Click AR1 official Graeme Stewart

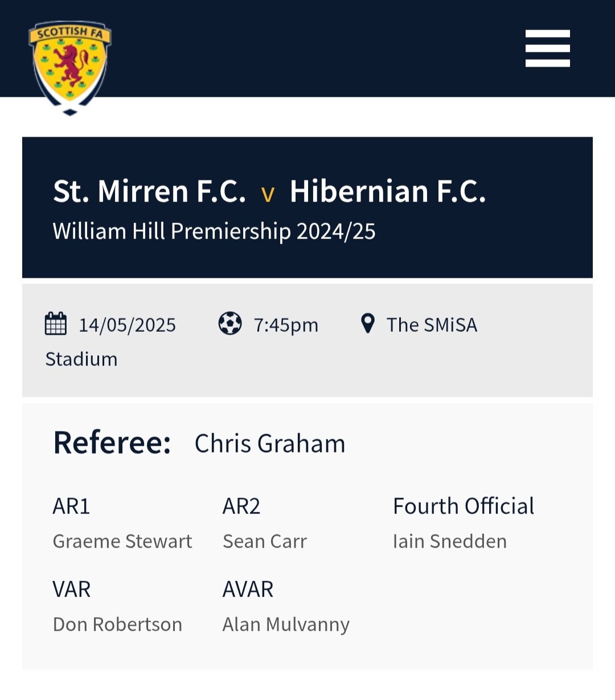pyautogui.click(x=122, y=541)
